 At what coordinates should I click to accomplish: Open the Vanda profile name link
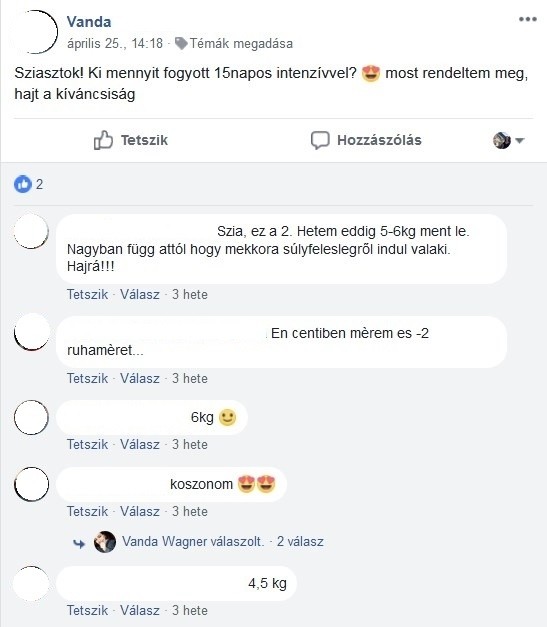pos(89,22)
